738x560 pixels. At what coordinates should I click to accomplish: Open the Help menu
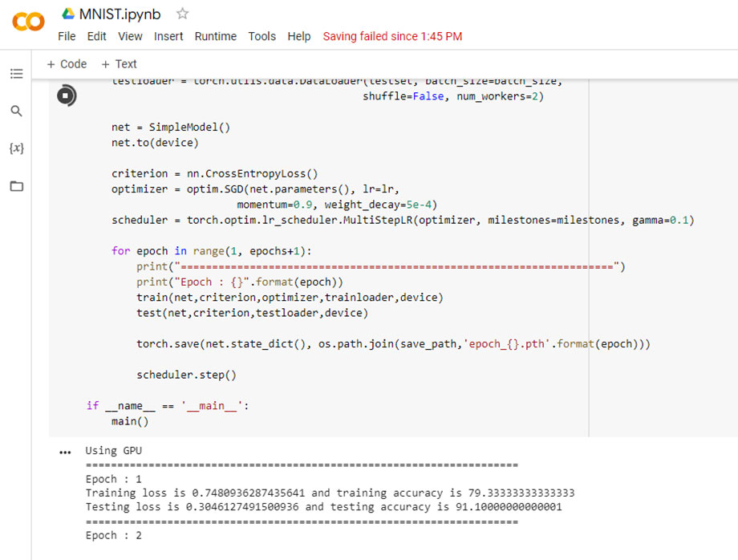pyautogui.click(x=299, y=36)
